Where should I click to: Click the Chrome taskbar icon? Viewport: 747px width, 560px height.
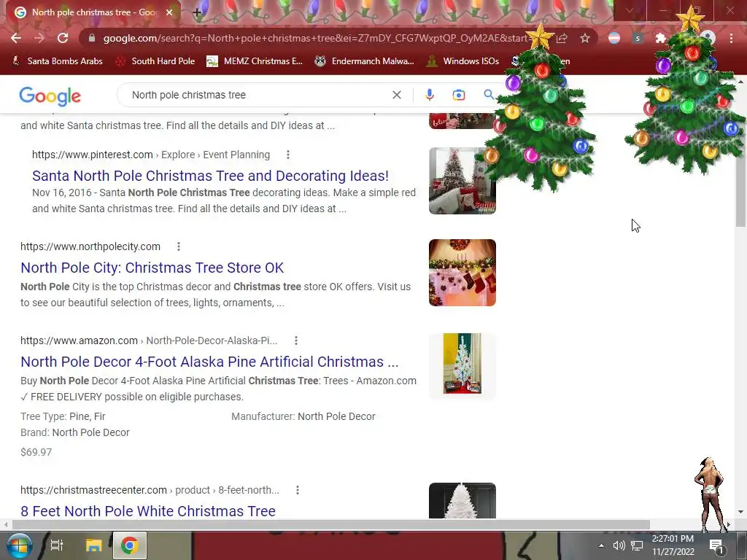point(130,545)
